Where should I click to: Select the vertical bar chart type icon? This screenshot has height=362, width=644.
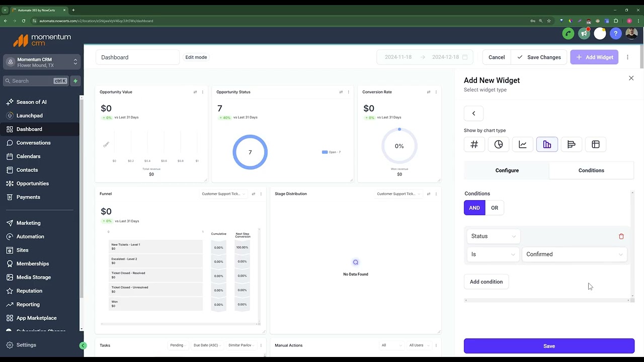tap(547, 144)
